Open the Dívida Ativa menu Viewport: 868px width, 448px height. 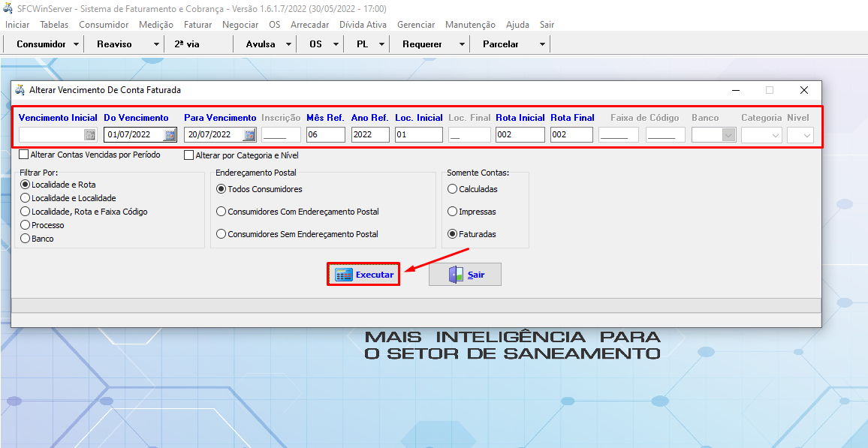click(363, 25)
